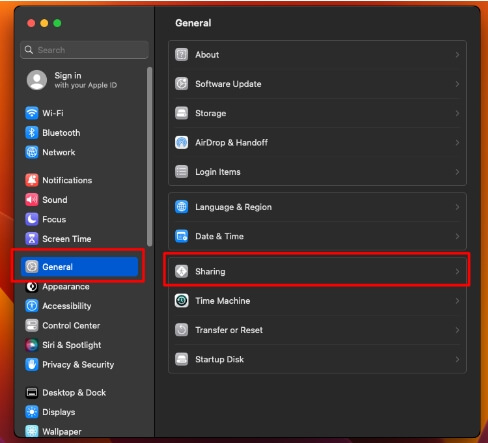Click the Accessibility icon
Image resolution: width=488 pixels, height=443 pixels.
tap(32, 306)
